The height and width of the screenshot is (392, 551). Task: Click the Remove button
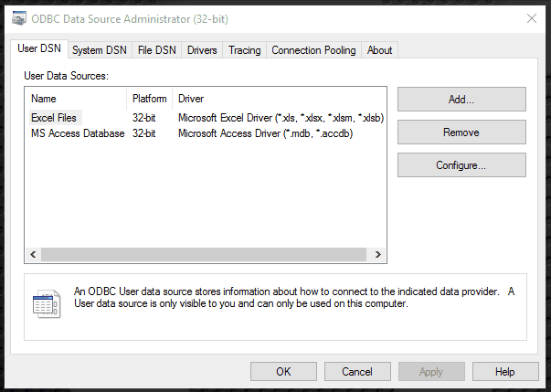click(461, 132)
